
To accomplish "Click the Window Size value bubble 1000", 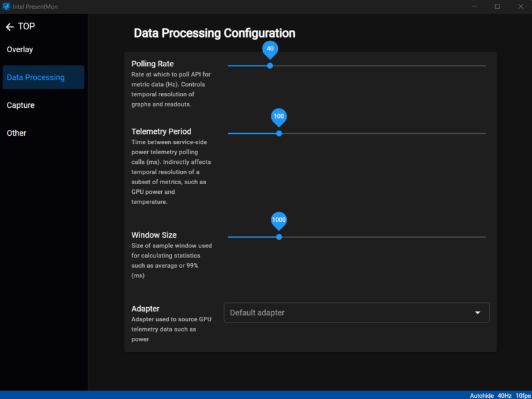I will (x=279, y=221).
